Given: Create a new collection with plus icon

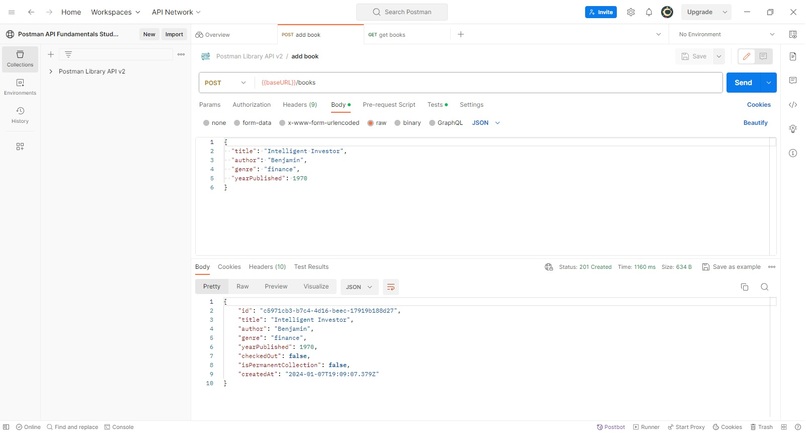Looking at the screenshot, I should (x=50, y=54).
